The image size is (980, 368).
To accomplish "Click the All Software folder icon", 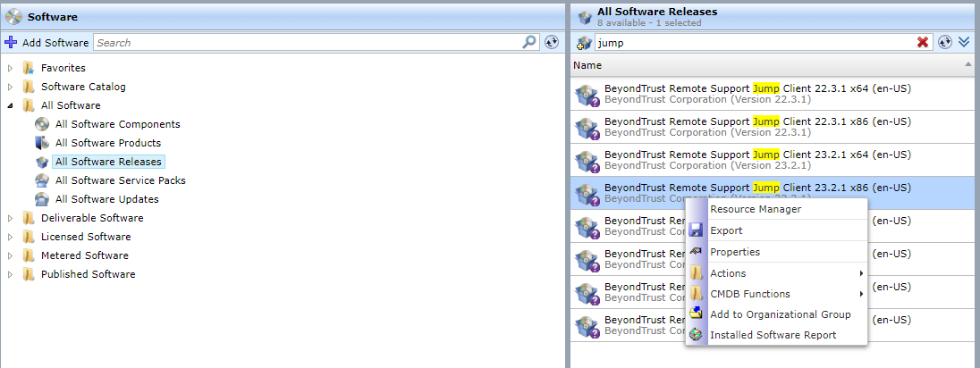I will tap(28, 105).
